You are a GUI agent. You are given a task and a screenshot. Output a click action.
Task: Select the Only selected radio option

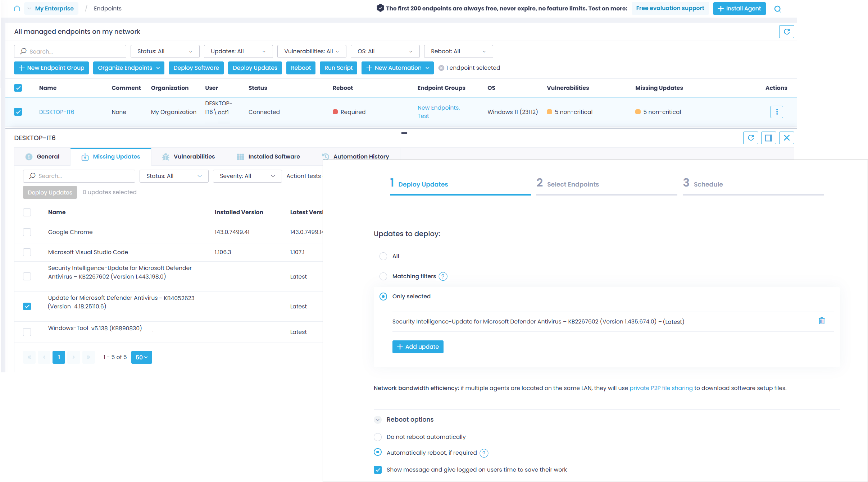pos(383,297)
